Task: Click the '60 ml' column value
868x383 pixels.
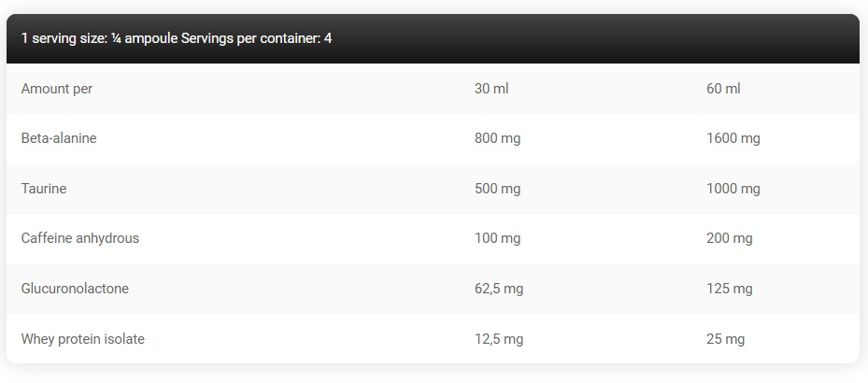Action: click(723, 89)
